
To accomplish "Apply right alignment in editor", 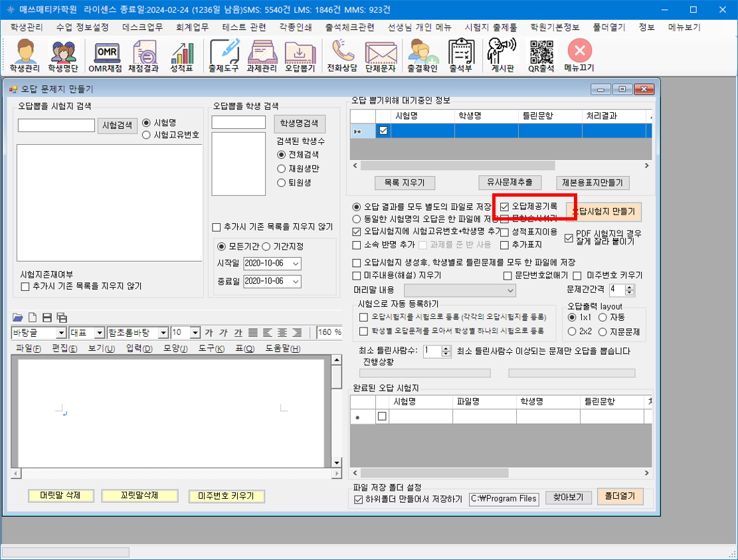I will (297, 333).
